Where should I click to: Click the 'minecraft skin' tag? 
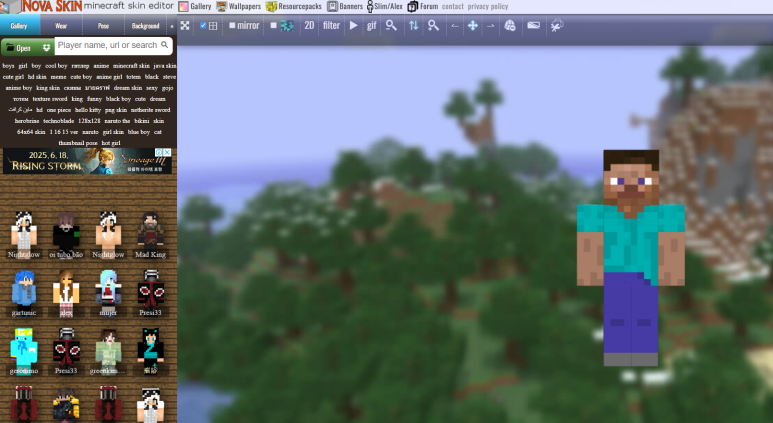(131, 66)
